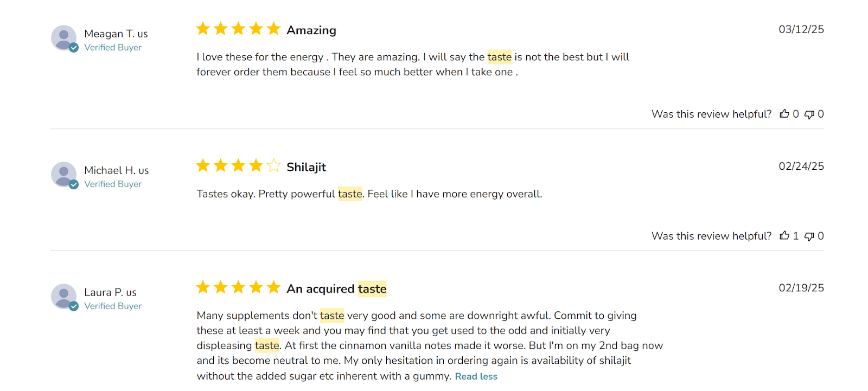Click reviewer name Michael H.

116,170
